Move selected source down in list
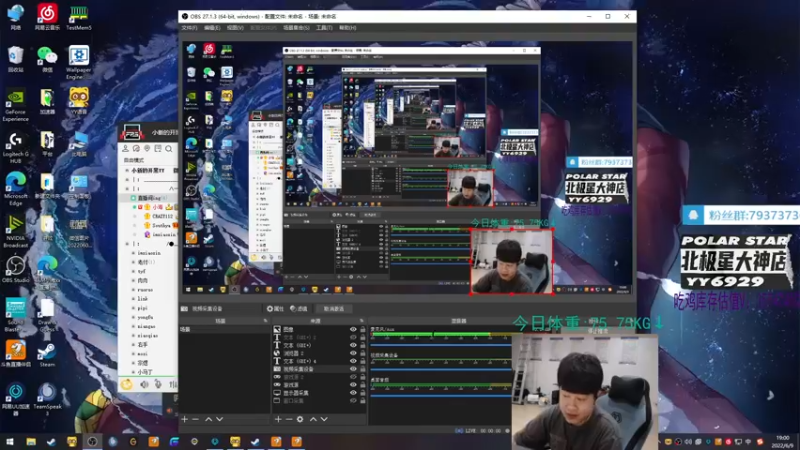Image resolution: width=800 pixels, height=450 pixels. (324, 419)
